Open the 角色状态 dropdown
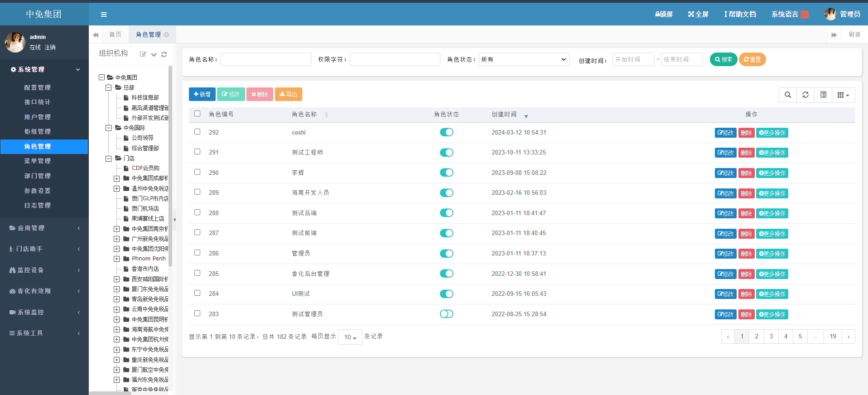The image size is (868, 395). pyautogui.click(x=524, y=59)
